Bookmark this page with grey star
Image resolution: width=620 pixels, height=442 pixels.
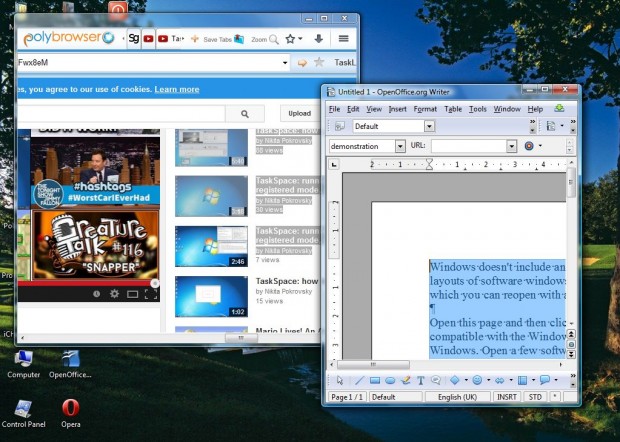tap(319, 62)
